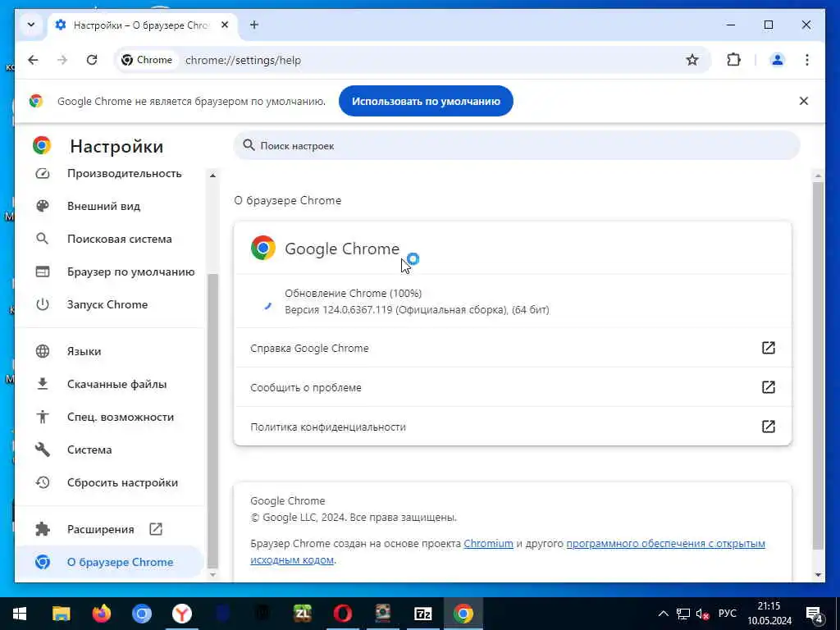Reload the settings page

click(x=92, y=60)
